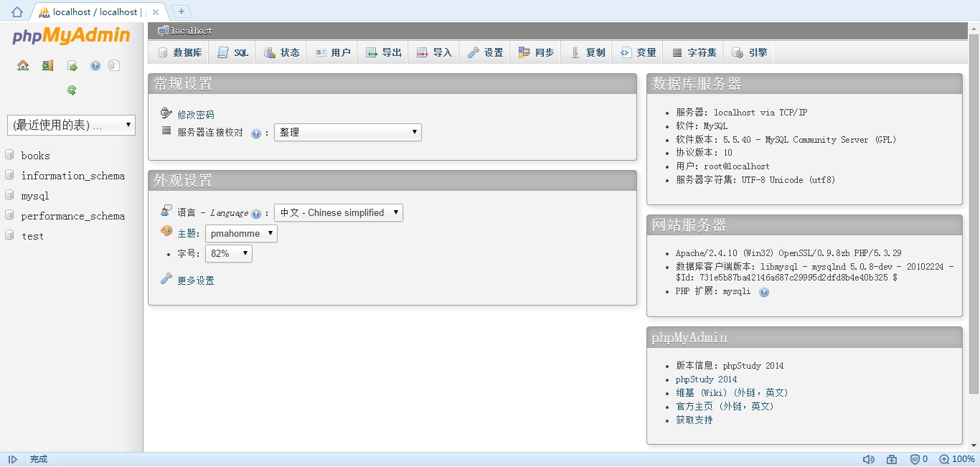Click the palette icon beside 主题
Viewport: 980px width, 467px height.
tap(166, 232)
